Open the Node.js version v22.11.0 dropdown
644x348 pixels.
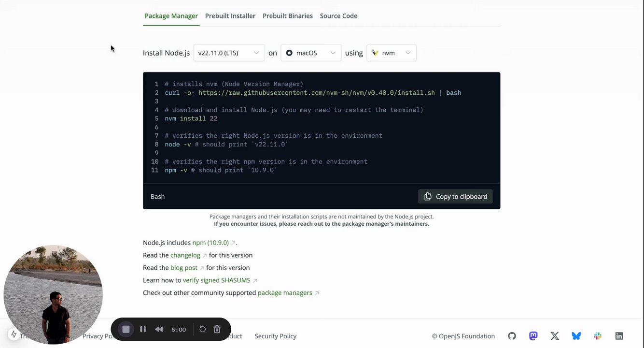[229, 53]
